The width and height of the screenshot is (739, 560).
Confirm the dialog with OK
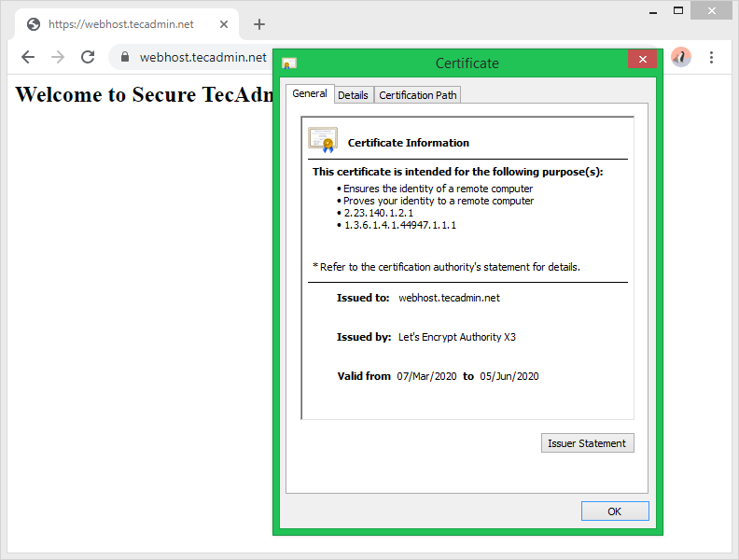pyautogui.click(x=615, y=511)
